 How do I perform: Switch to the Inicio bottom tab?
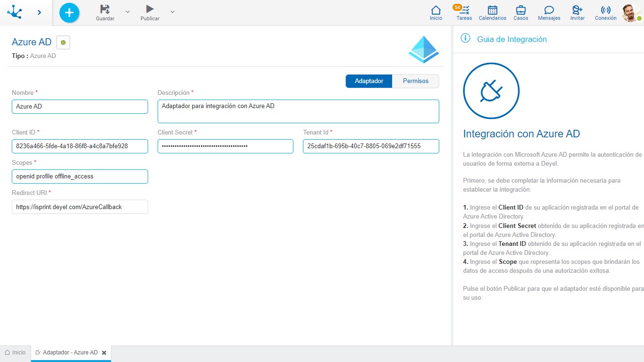[15, 353]
